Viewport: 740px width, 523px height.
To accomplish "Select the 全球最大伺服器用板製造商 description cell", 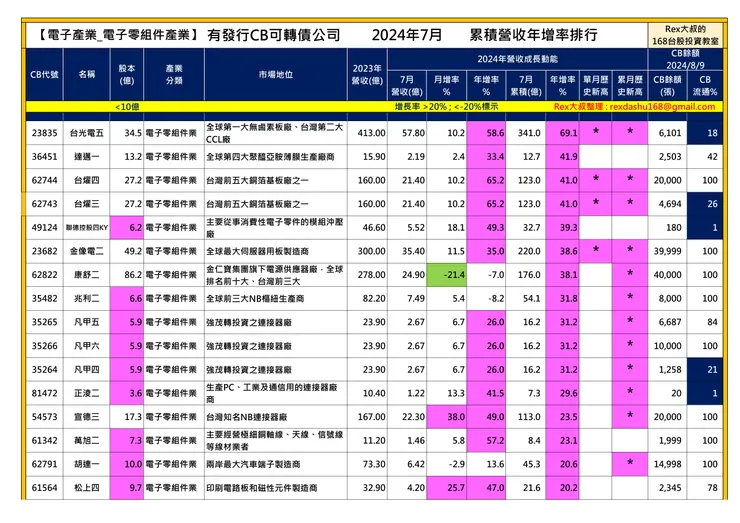I will point(276,251).
